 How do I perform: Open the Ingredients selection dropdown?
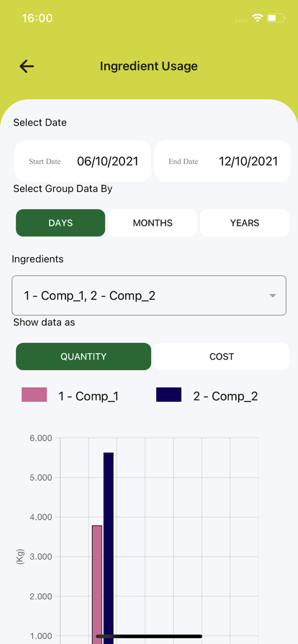coord(149,295)
